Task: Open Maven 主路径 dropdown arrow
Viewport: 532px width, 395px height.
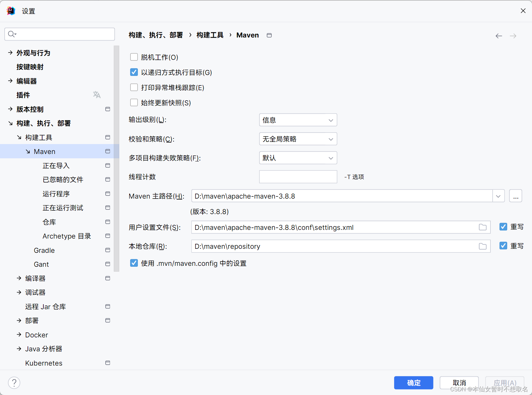Action: [x=498, y=196]
